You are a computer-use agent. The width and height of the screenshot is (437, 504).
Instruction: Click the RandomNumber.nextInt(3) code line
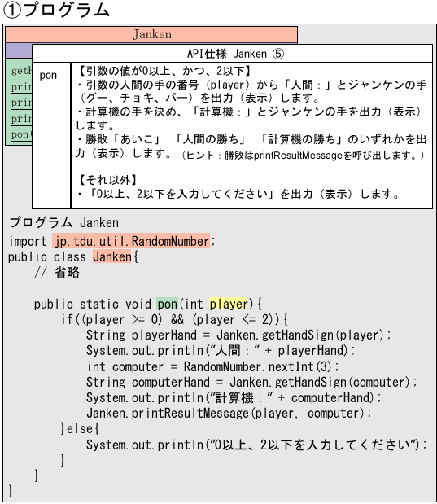point(212,366)
